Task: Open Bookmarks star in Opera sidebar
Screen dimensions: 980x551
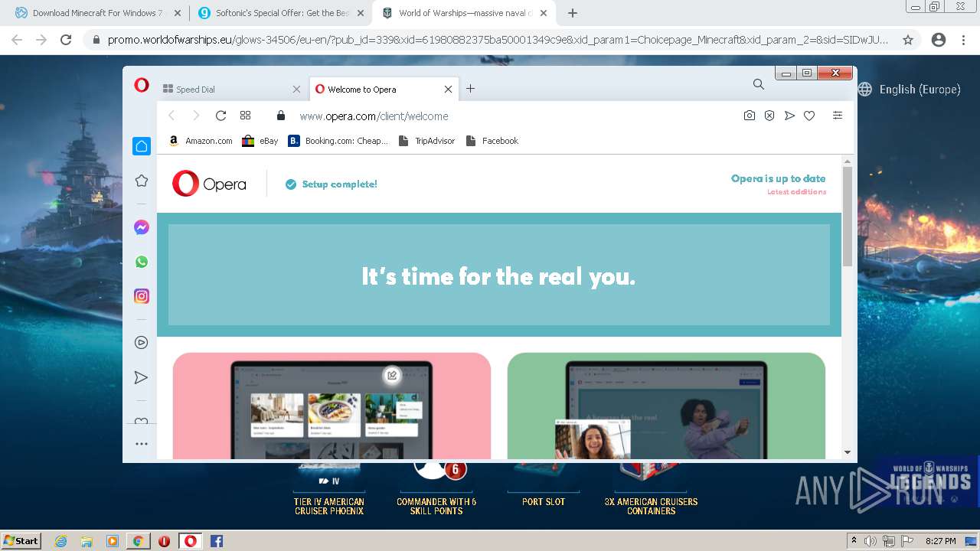Action: click(x=142, y=181)
